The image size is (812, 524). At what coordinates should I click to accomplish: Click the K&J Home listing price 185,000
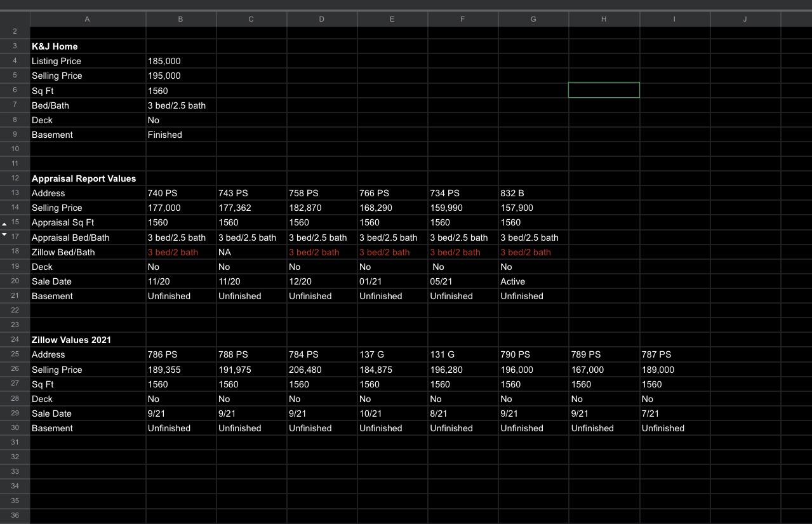[x=181, y=61]
